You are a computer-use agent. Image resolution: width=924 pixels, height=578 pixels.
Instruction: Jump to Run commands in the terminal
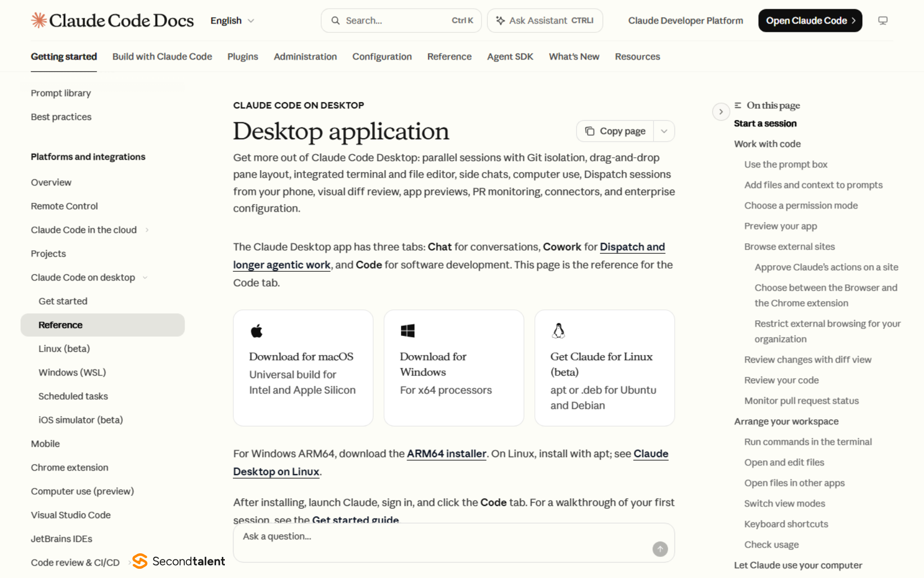pyautogui.click(x=808, y=442)
